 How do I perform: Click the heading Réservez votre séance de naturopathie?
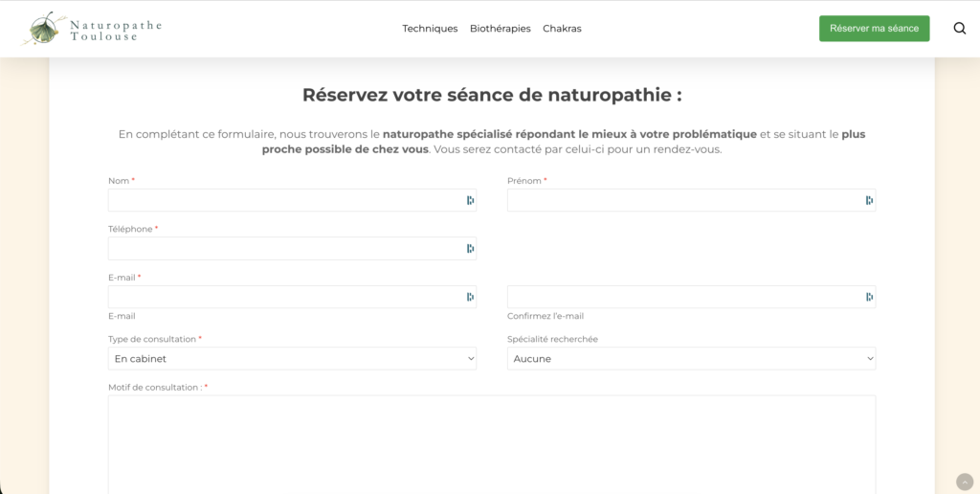coord(492,95)
